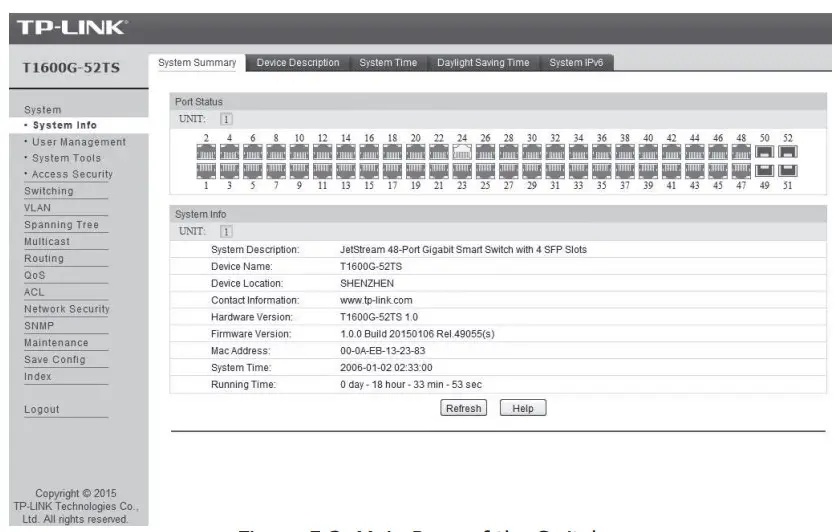Image resolution: width=838 pixels, height=532 pixels.
Task: Open the Index menu item
Action: click(38, 376)
